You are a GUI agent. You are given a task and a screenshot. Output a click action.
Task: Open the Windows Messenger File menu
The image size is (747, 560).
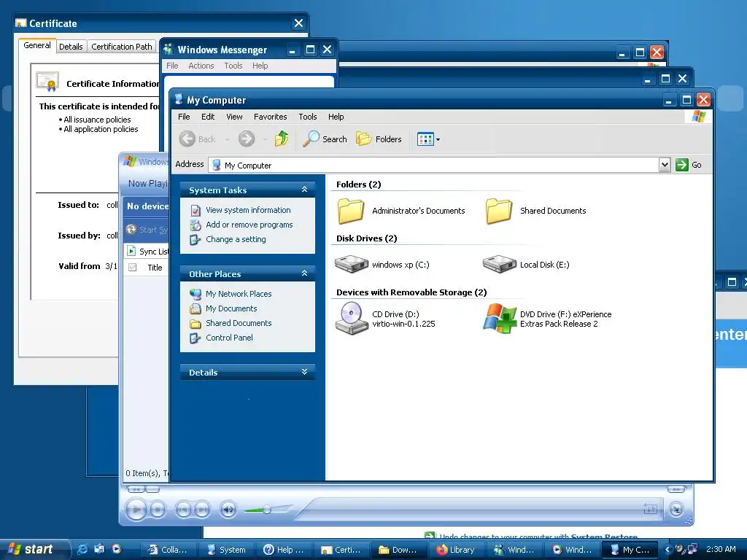(x=172, y=66)
